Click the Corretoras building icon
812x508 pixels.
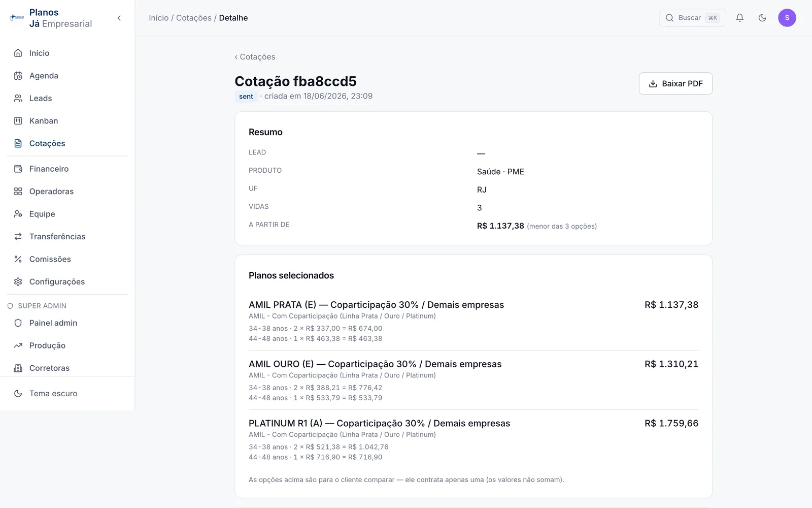[x=18, y=368]
